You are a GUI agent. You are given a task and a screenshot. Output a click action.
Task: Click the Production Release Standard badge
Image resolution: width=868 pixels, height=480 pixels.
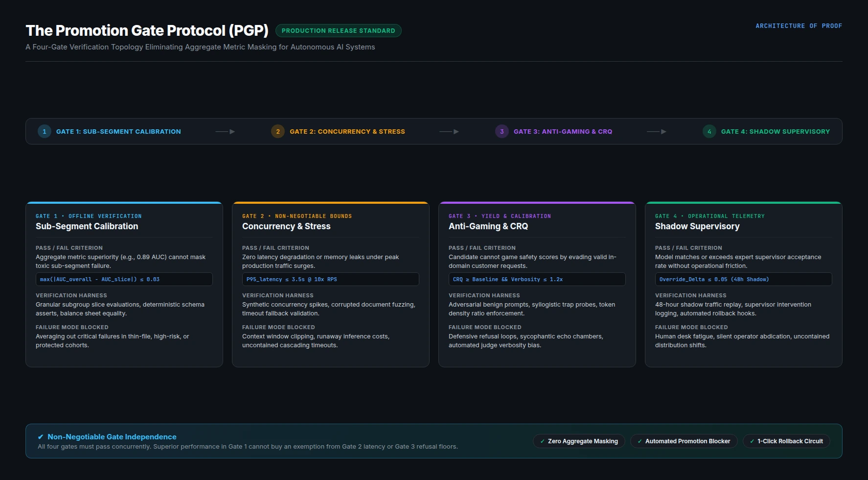tap(339, 30)
